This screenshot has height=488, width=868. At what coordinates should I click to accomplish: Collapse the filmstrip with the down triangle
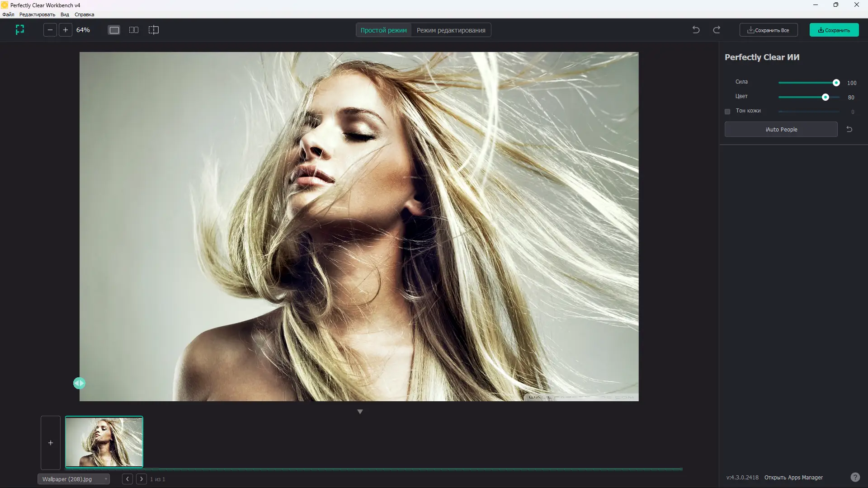pyautogui.click(x=360, y=412)
